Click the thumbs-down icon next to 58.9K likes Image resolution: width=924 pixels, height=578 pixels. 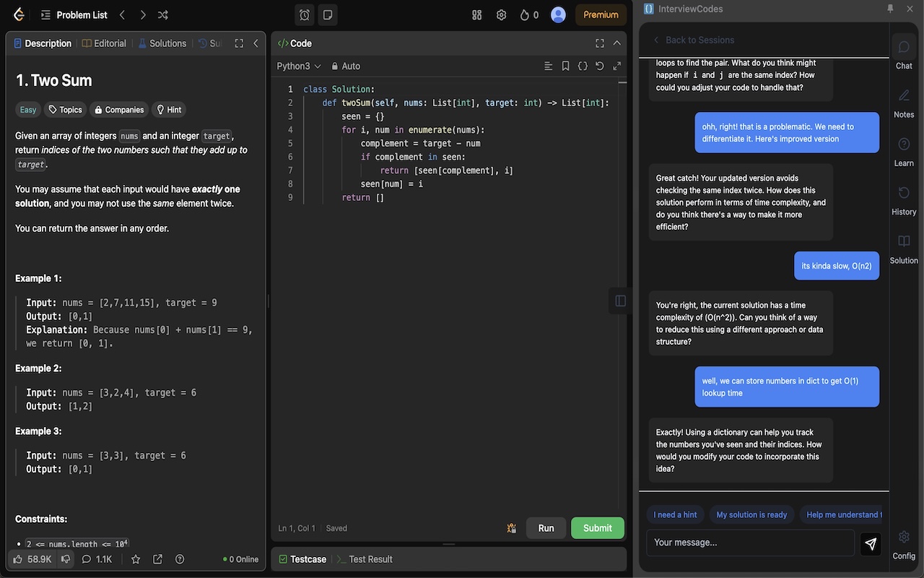[66, 558]
